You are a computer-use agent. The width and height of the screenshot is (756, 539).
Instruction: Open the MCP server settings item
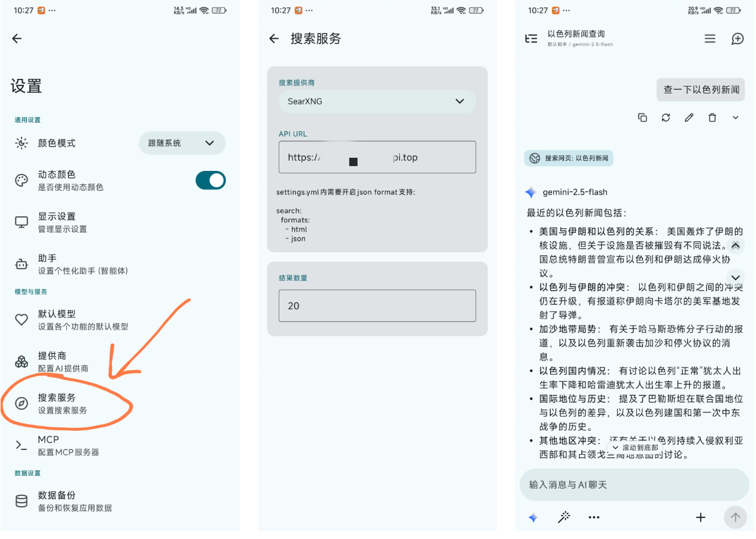(x=68, y=445)
